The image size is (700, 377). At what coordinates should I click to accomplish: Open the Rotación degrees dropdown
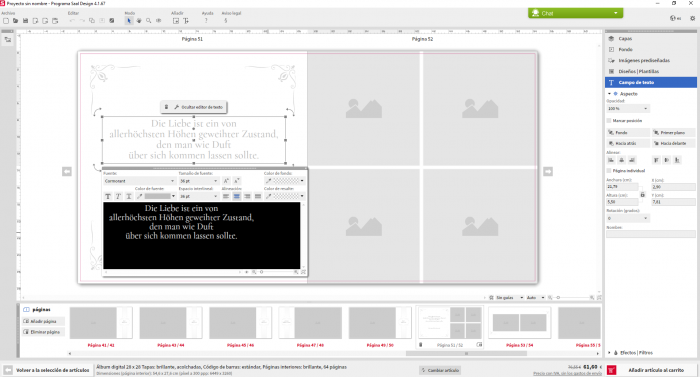(x=628, y=218)
